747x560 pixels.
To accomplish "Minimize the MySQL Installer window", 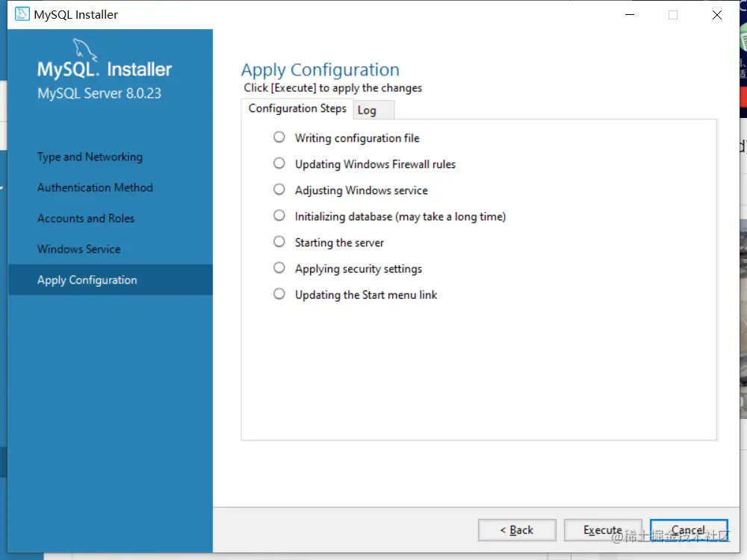I will (x=629, y=15).
